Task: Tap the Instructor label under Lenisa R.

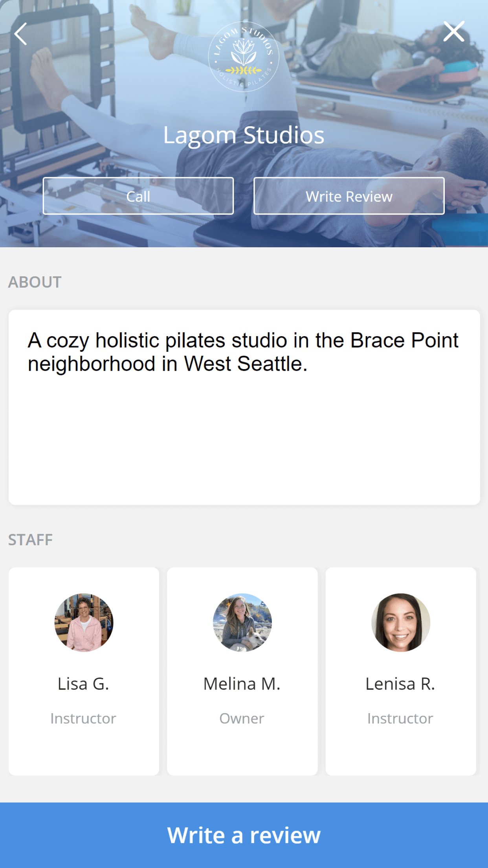Action: [400, 718]
